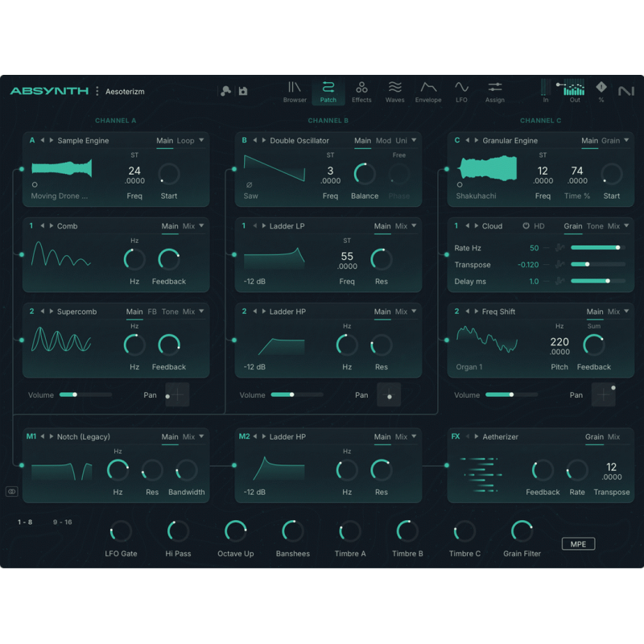The height and width of the screenshot is (644, 644).
Task: Click the save preset icon
Action: coord(243,91)
